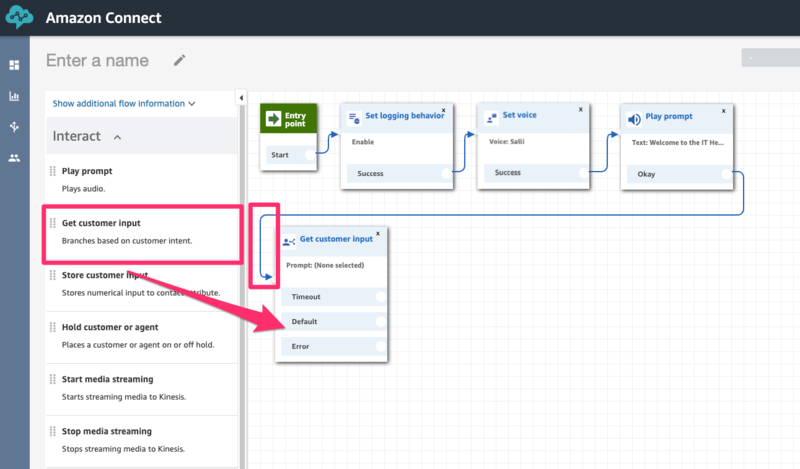This screenshot has width=800, height=469.
Task: Click the Okay output connector
Action: pyautogui.click(x=727, y=174)
